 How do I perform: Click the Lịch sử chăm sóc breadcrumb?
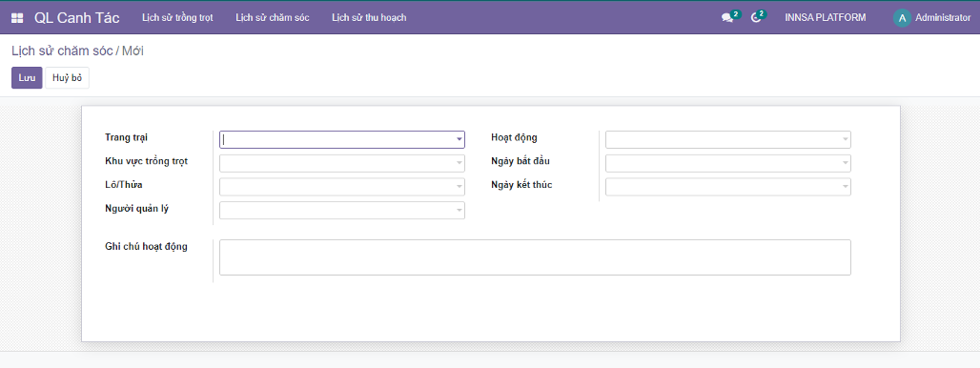click(x=62, y=51)
